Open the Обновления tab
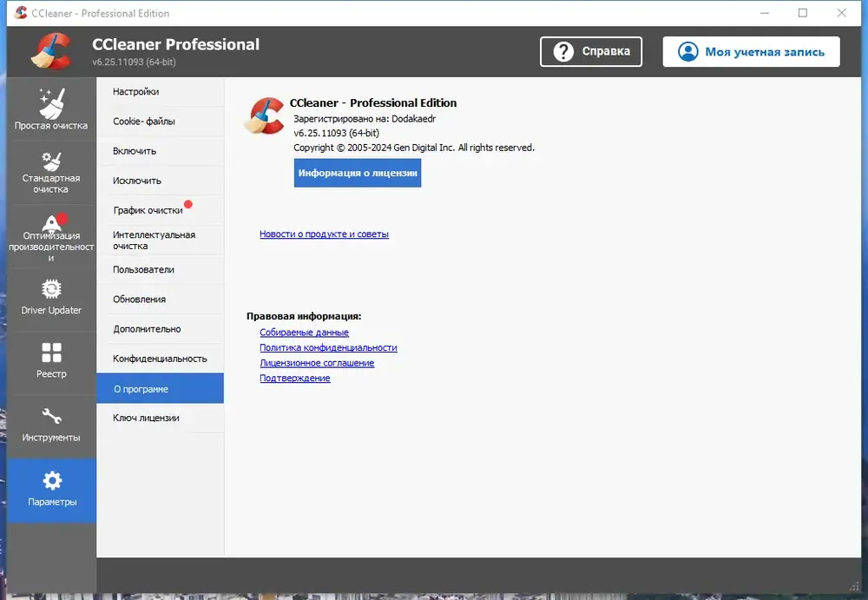 (161, 300)
